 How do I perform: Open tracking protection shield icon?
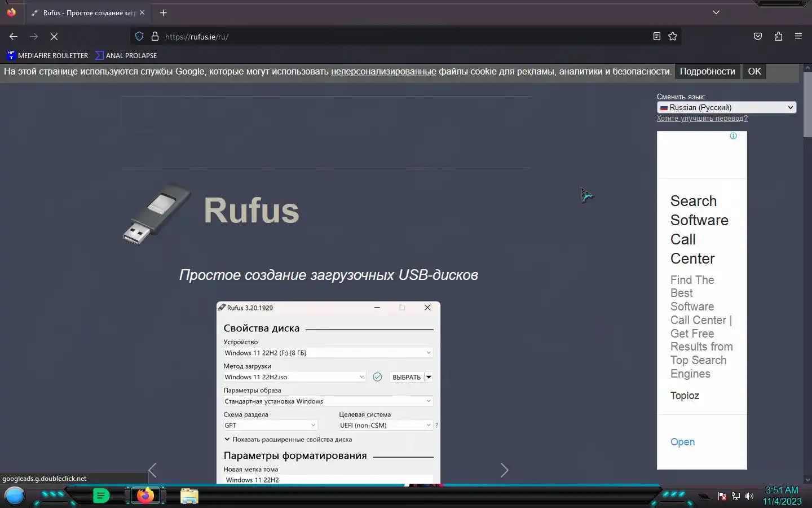point(139,36)
